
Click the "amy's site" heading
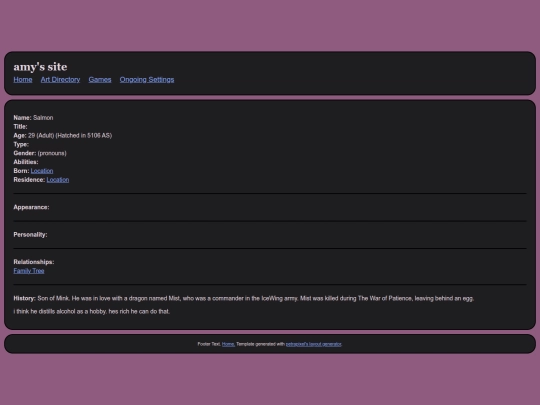pyautogui.click(x=40, y=66)
